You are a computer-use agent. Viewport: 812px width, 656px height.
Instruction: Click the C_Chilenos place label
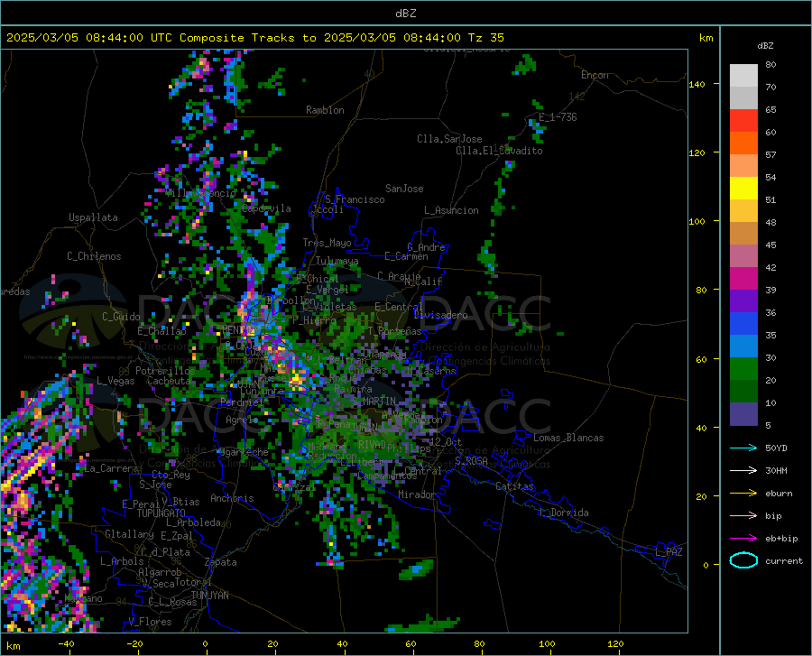click(x=94, y=256)
